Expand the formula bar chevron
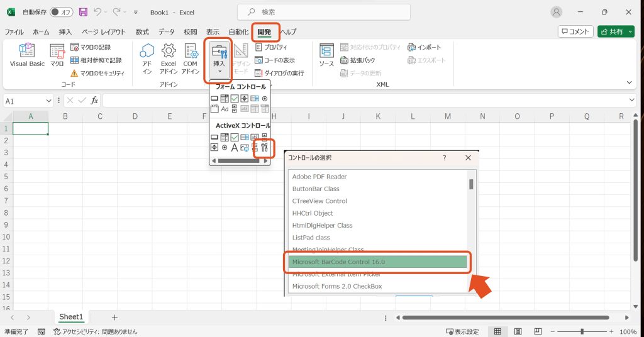 pyautogui.click(x=631, y=100)
